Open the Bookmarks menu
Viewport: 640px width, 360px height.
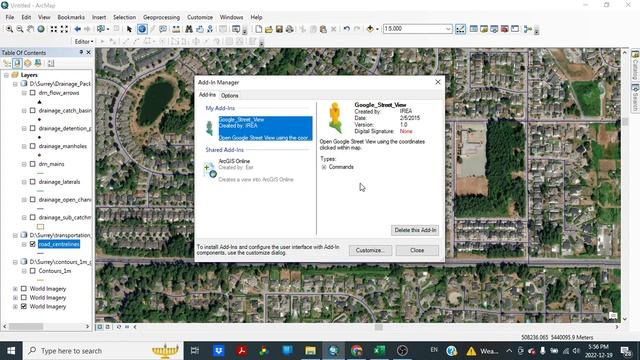(71, 17)
